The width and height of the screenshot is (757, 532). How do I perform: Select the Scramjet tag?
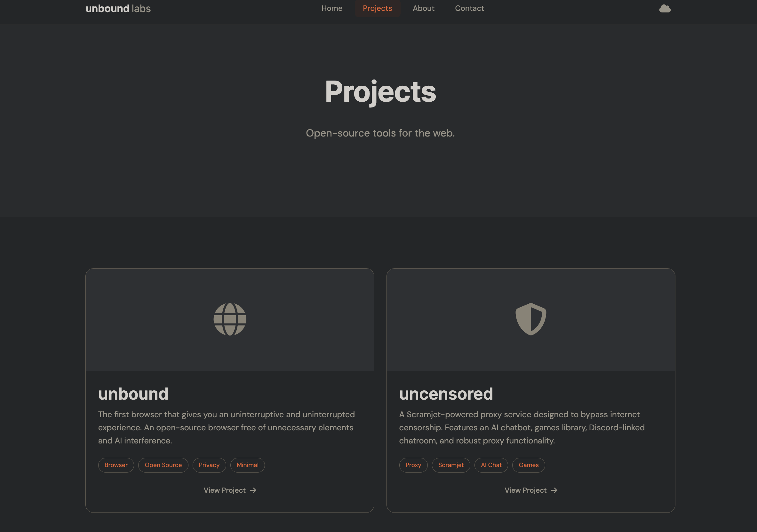451,465
